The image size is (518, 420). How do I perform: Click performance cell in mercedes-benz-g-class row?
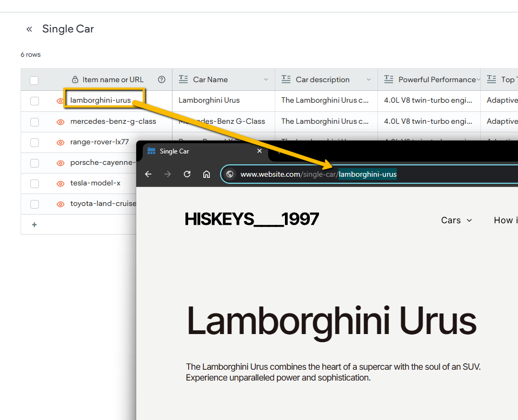coord(429,122)
